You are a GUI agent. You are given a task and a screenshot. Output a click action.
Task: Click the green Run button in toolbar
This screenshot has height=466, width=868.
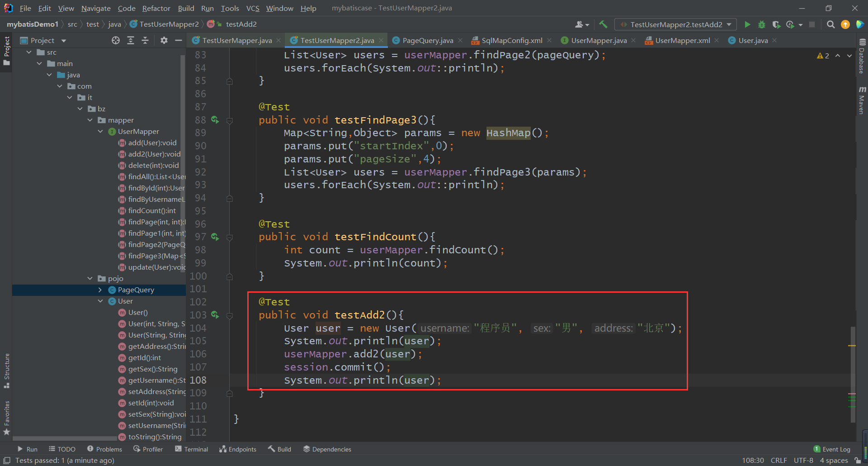pyautogui.click(x=747, y=24)
